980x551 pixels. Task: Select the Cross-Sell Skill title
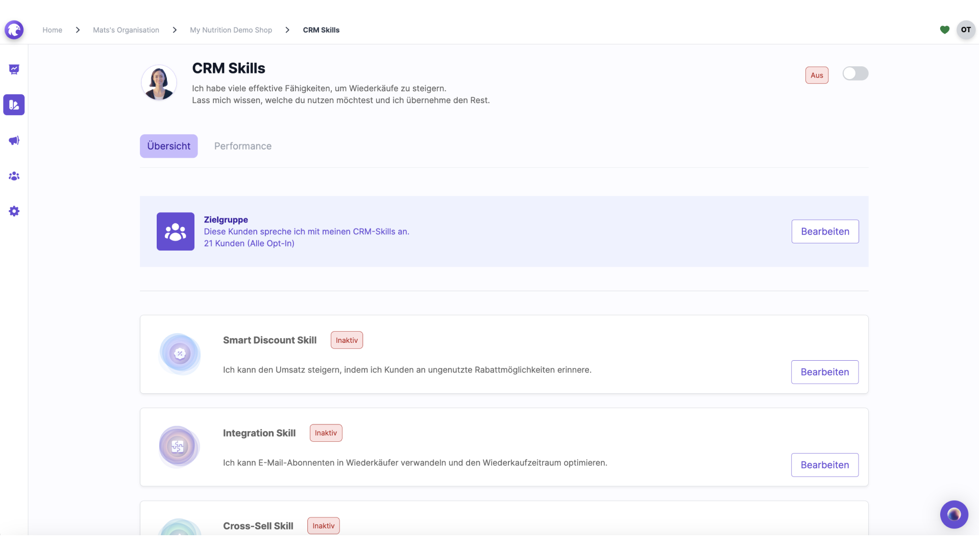[258, 526]
